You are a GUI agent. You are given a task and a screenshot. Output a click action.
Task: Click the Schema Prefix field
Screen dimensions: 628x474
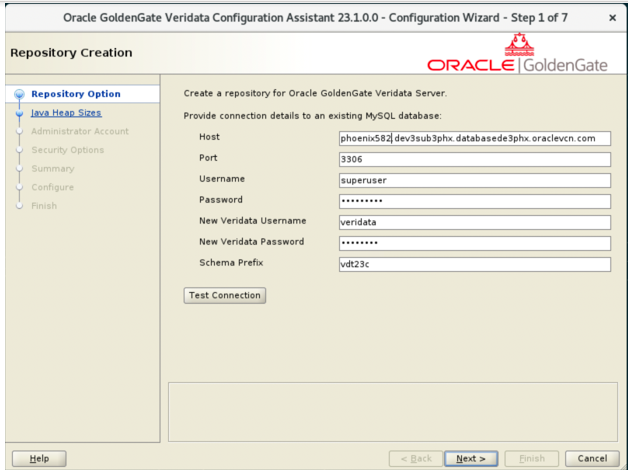pyautogui.click(x=475, y=264)
